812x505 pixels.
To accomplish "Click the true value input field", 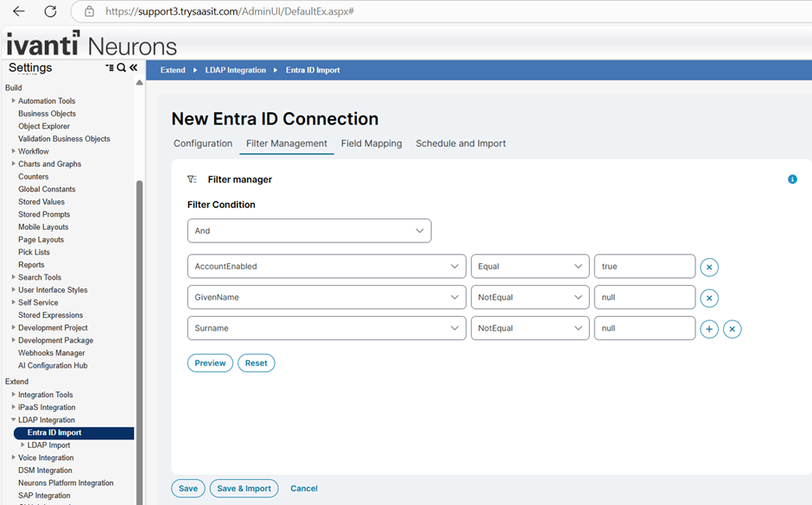I will coord(644,267).
